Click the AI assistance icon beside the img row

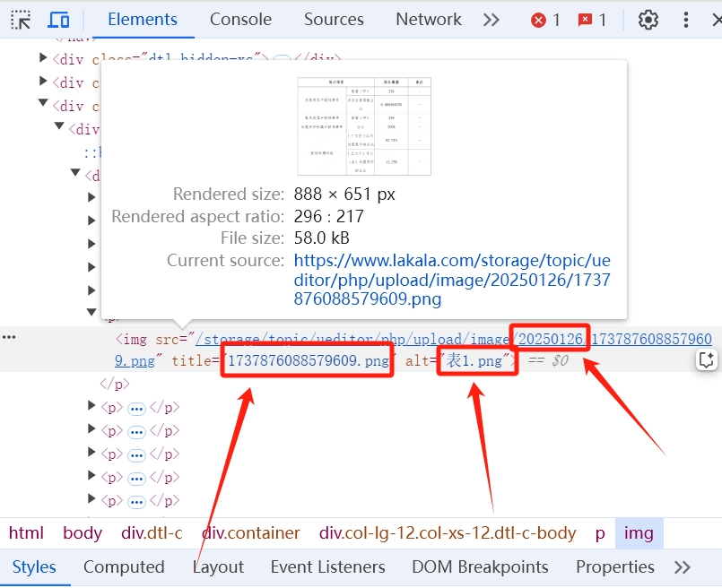pos(707,359)
